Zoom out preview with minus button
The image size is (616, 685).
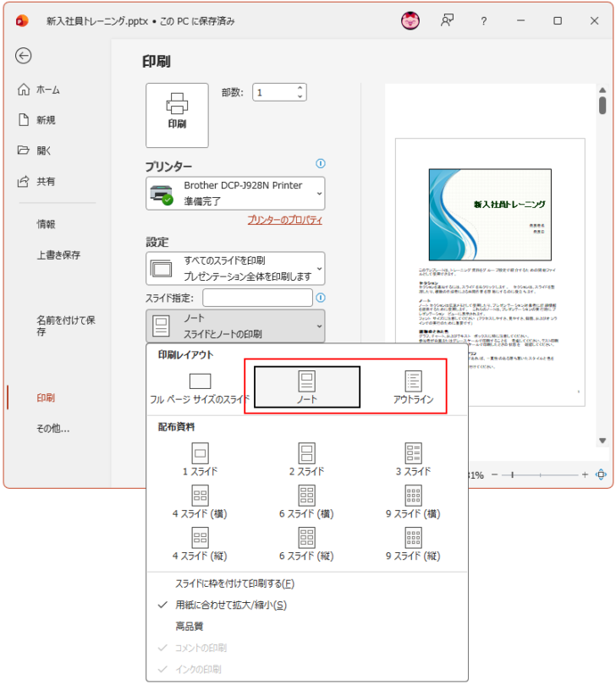pos(494,475)
